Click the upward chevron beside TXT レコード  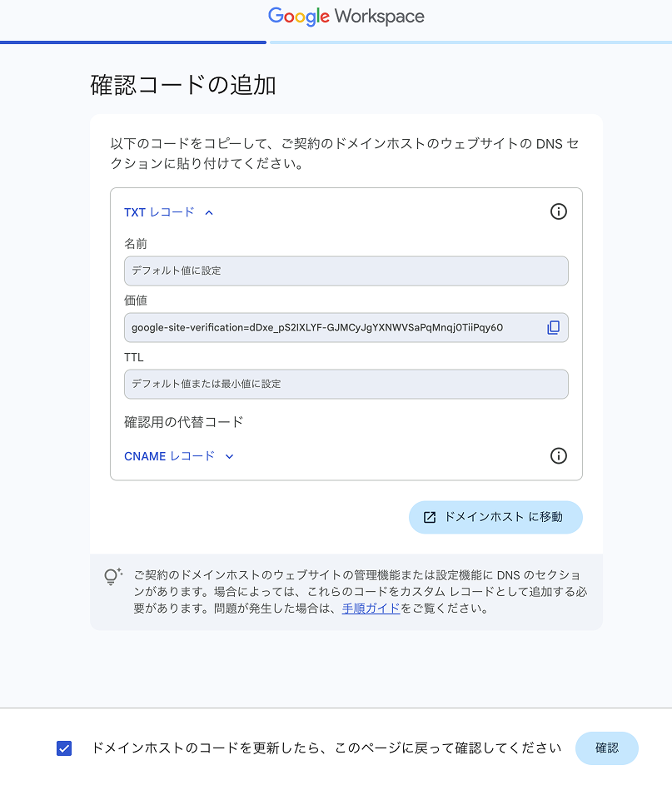(x=207, y=211)
